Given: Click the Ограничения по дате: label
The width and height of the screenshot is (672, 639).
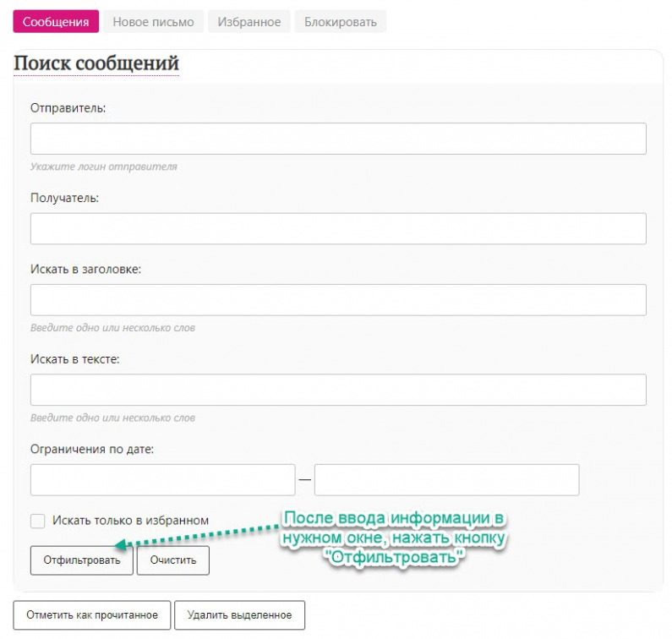Looking at the screenshot, I should click(92, 449).
